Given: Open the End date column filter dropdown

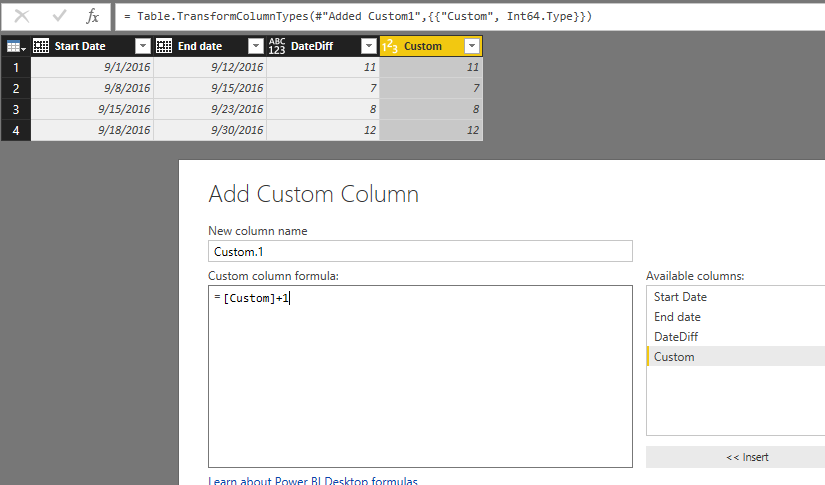Looking at the screenshot, I should (256, 46).
